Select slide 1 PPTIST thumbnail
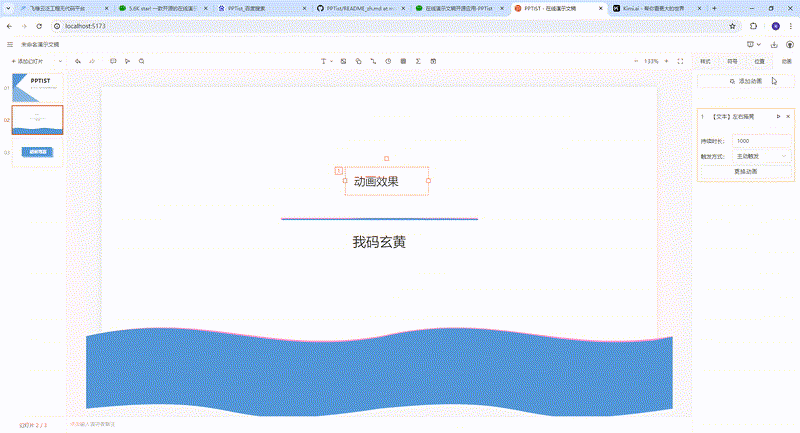This screenshot has width=800, height=433. [37, 88]
